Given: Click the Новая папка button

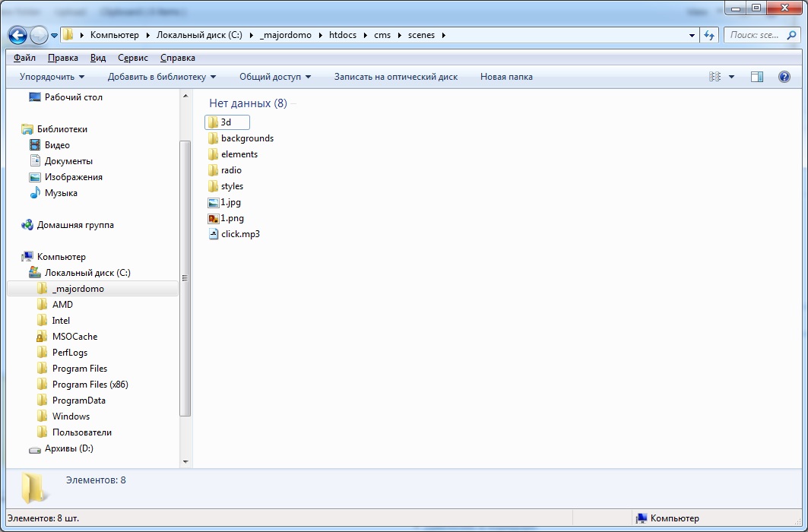Looking at the screenshot, I should pos(506,77).
